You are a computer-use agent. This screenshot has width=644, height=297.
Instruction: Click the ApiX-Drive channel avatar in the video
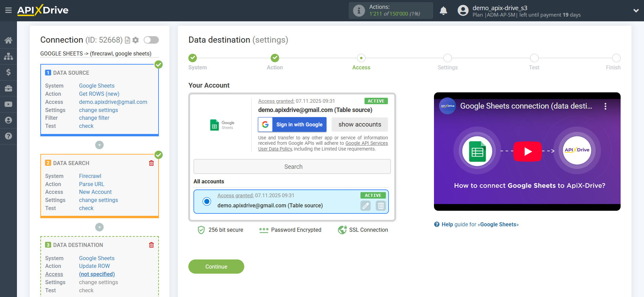448,106
